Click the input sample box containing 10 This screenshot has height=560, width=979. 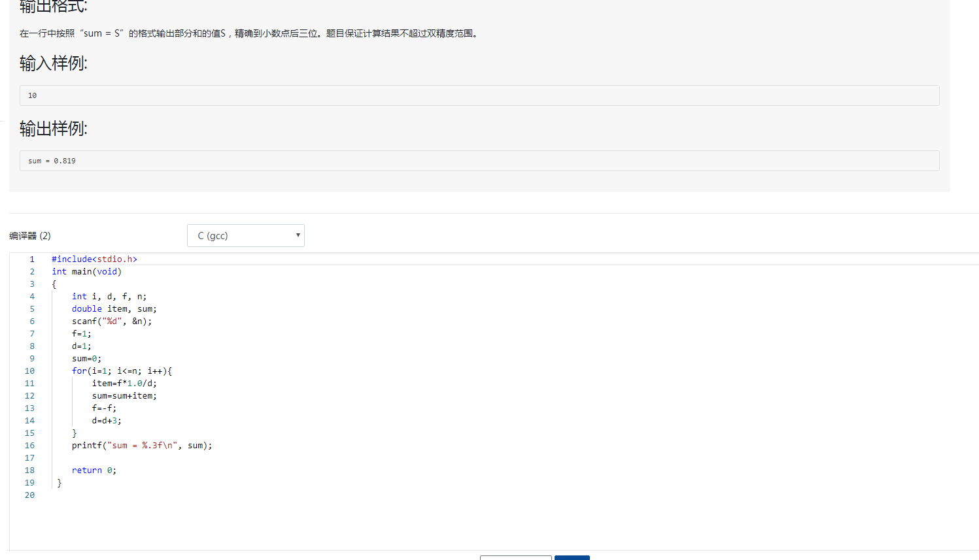tap(479, 95)
